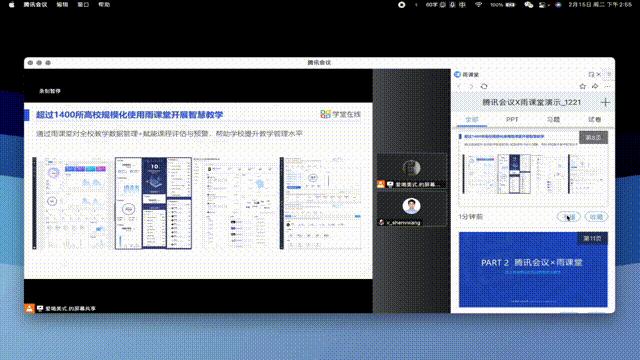This screenshot has width=640, height=360.
Task: Switch to the 全部 tab
Action: coord(472,120)
